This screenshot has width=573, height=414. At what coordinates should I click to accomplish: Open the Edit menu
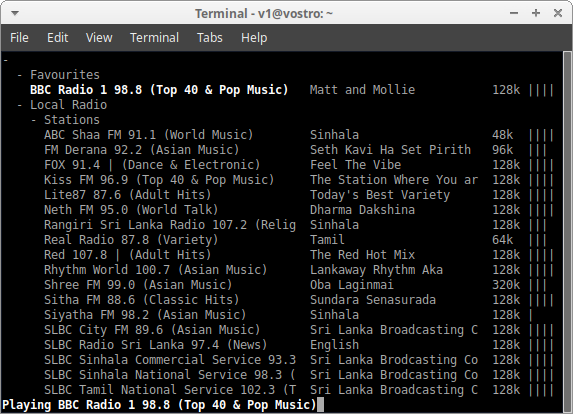click(57, 38)
